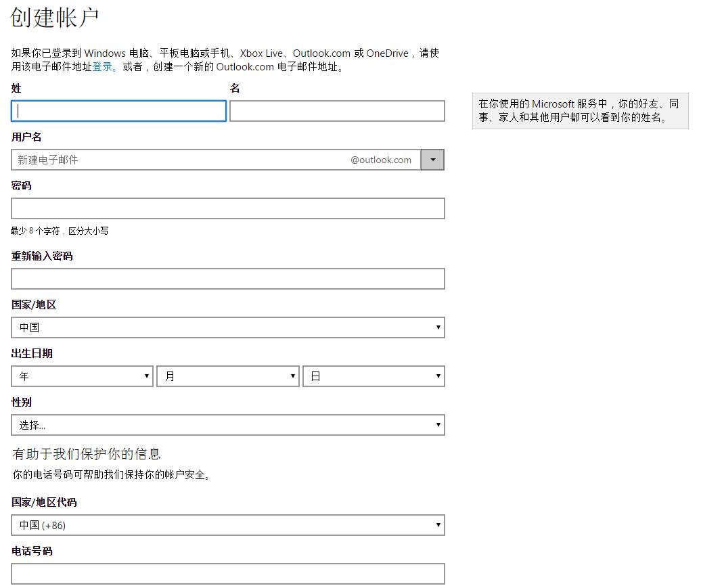Open the 中国 (+86) country code dropdown

point(227,524)
